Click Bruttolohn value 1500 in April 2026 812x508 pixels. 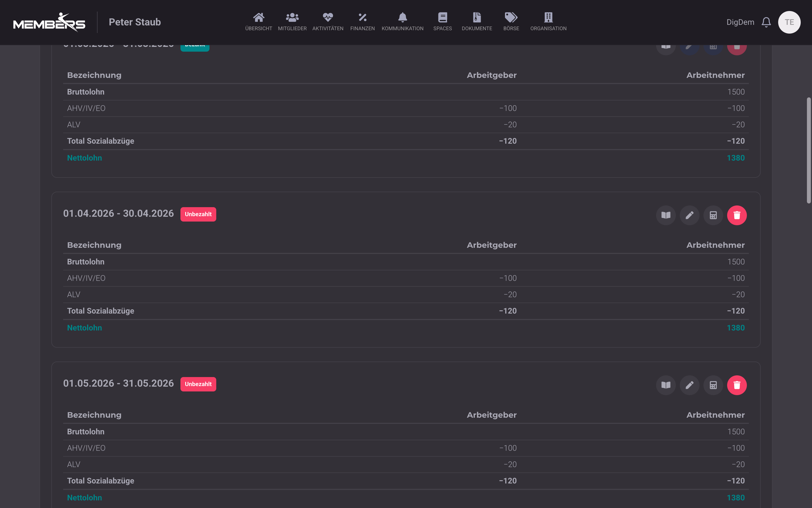coord(736,262)
